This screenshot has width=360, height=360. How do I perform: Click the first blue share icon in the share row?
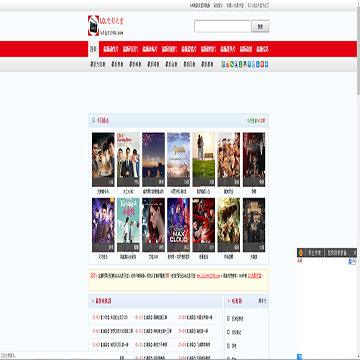pyautogui.click(x=223, y=64)
